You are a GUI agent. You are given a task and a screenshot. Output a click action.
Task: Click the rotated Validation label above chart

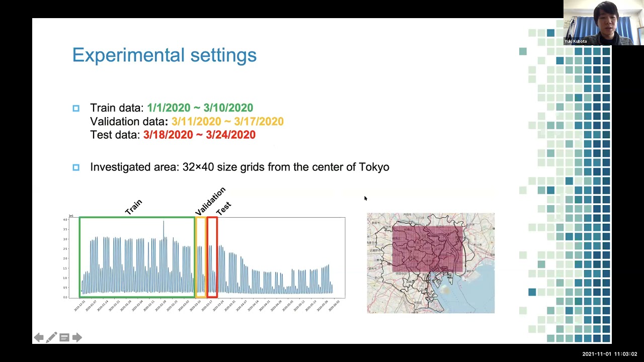(210, 201)
